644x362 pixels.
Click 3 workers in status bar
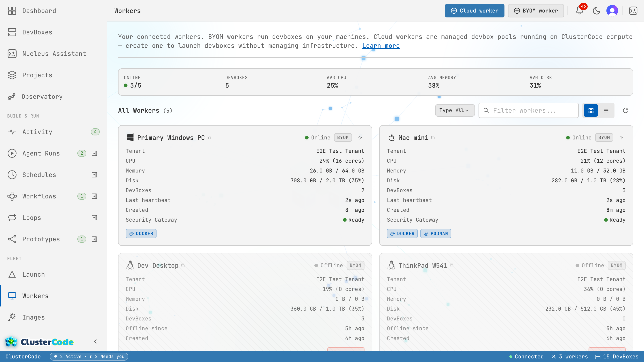click(570, 356)
